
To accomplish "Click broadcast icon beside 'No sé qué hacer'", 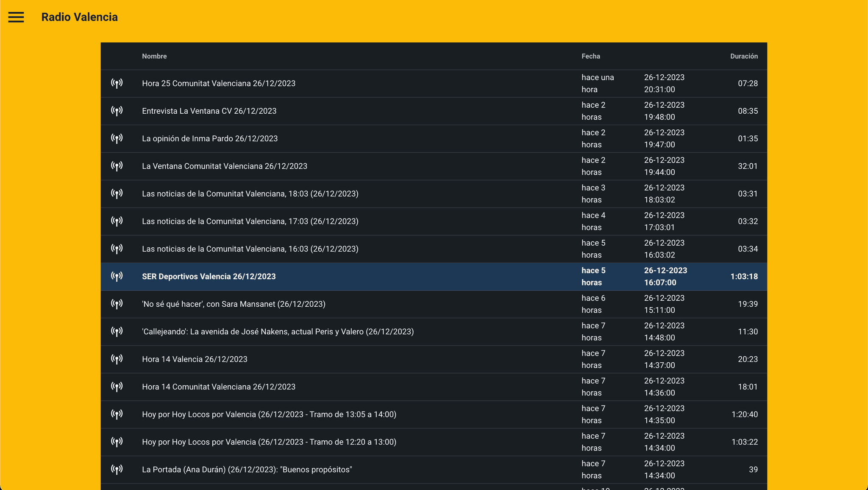I will click(x=117, y=304).
